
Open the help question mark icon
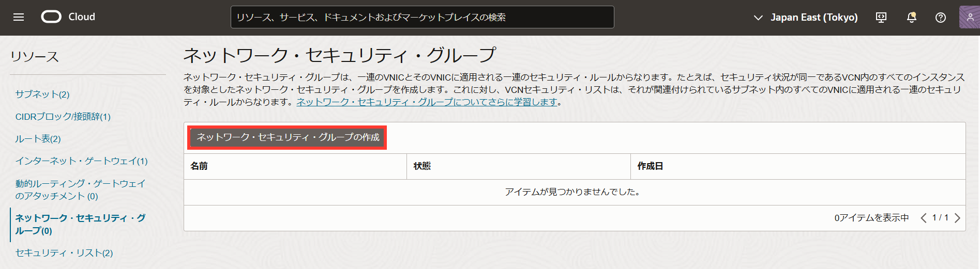coord(941,18)
